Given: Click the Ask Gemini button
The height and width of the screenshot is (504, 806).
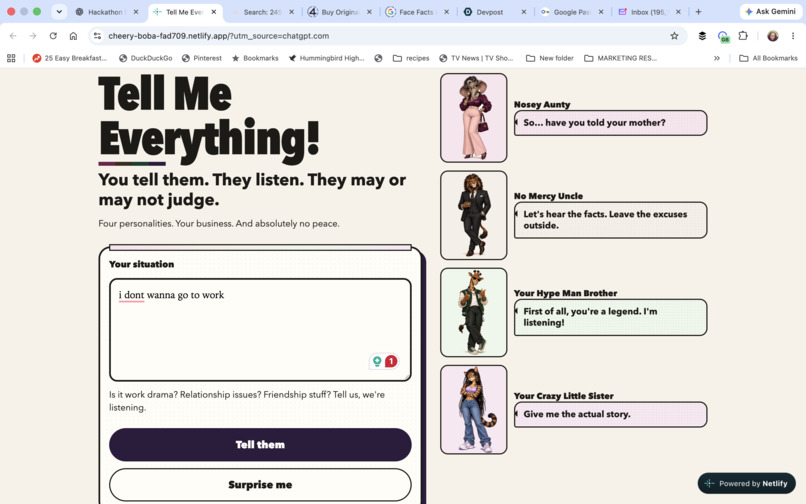Looking at the screenshot, I should [x=771, y=11].
